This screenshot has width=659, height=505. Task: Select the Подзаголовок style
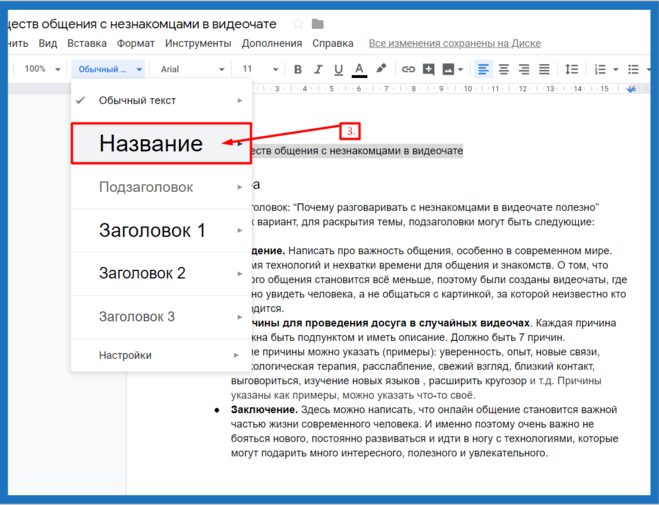click(x=161, y=187)
